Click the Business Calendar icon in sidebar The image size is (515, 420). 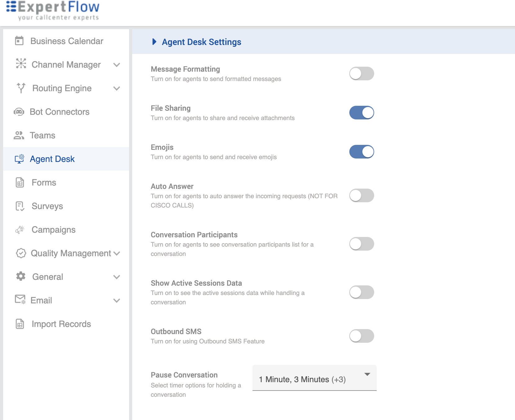[x=19, y=41]
